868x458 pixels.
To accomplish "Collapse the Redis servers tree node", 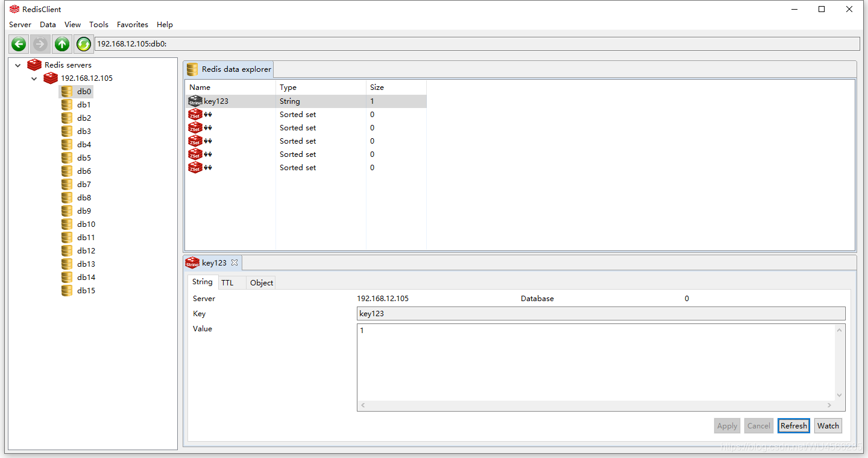I will click(x=18, y=65).
